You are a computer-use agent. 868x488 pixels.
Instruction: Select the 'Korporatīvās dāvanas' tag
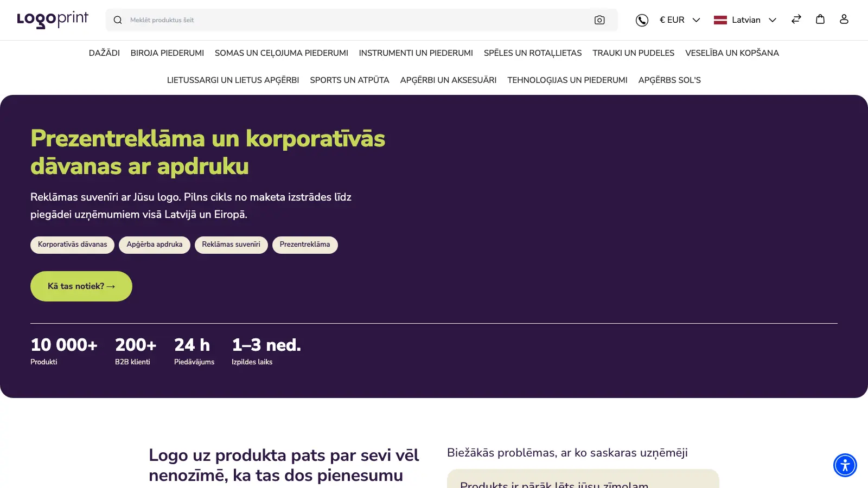click(x=73, y=245)
